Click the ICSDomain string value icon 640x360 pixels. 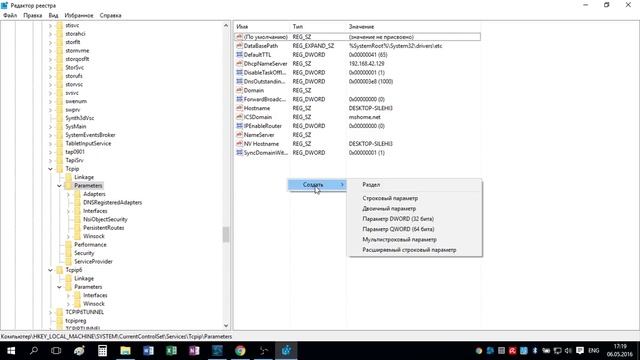click(x=240, y=117)
